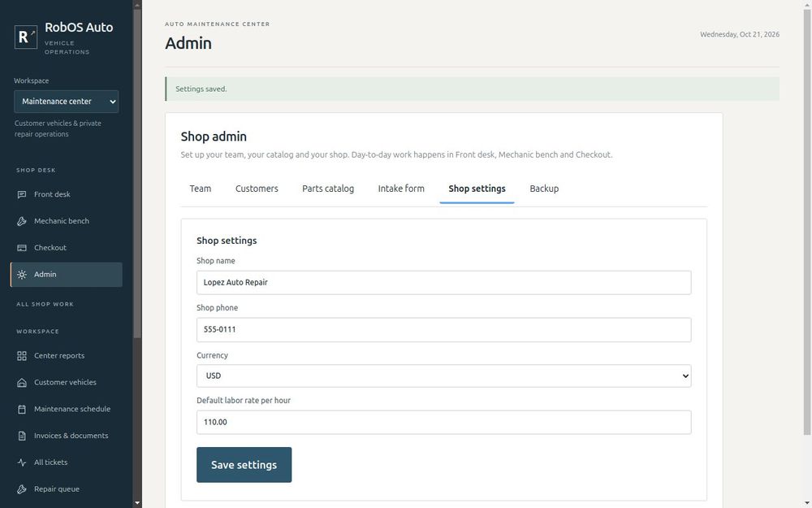Open Invoices & documents in sidebar
The image size is (812, 508).
[67, 436]
